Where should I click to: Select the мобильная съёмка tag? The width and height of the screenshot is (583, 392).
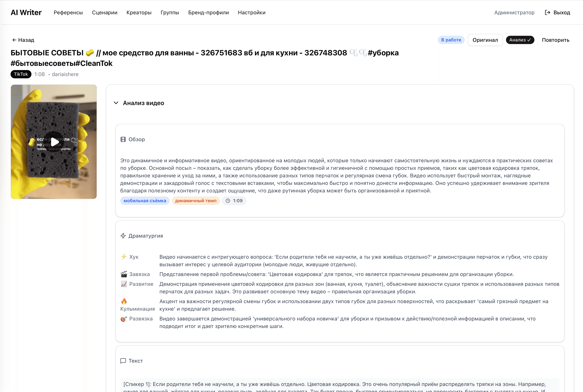point(145,201)
